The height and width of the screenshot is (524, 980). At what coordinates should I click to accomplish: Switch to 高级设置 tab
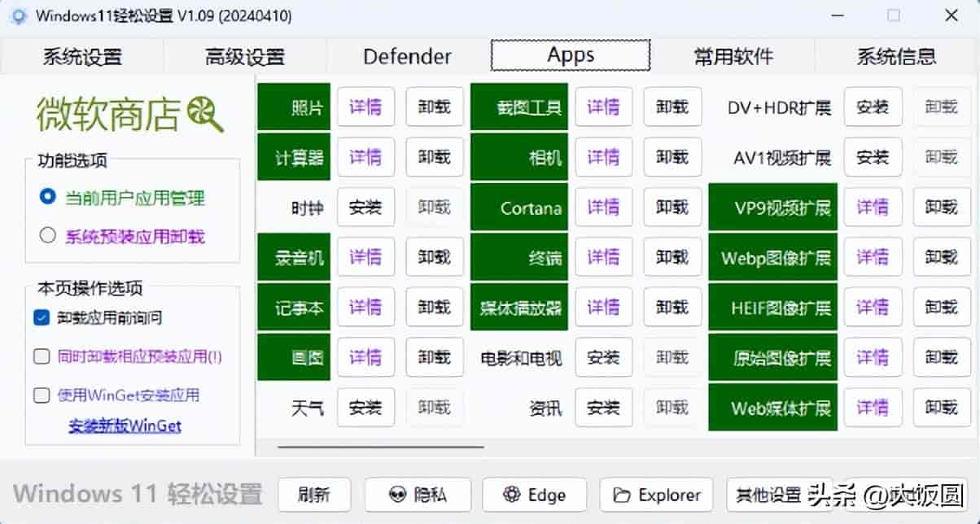[245, 56]
